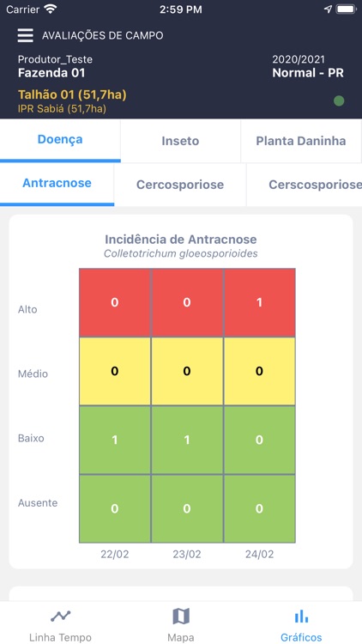The image size is (362, 644).
Task: Tap the Talhão 01 (51,7ha) field label
Action: 72,94
